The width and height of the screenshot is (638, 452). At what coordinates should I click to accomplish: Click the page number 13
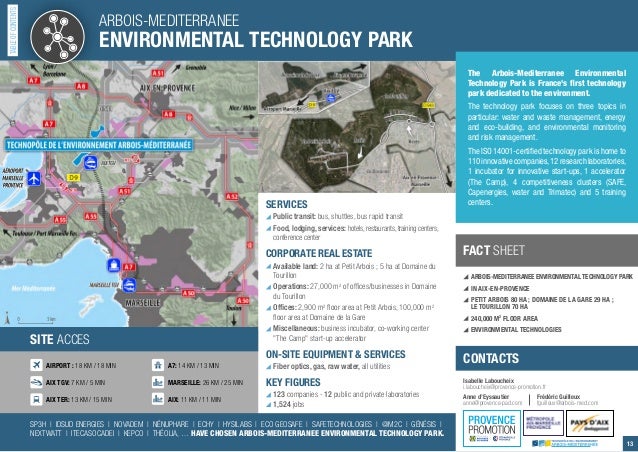pyautogui.click(x=629, y=443)
